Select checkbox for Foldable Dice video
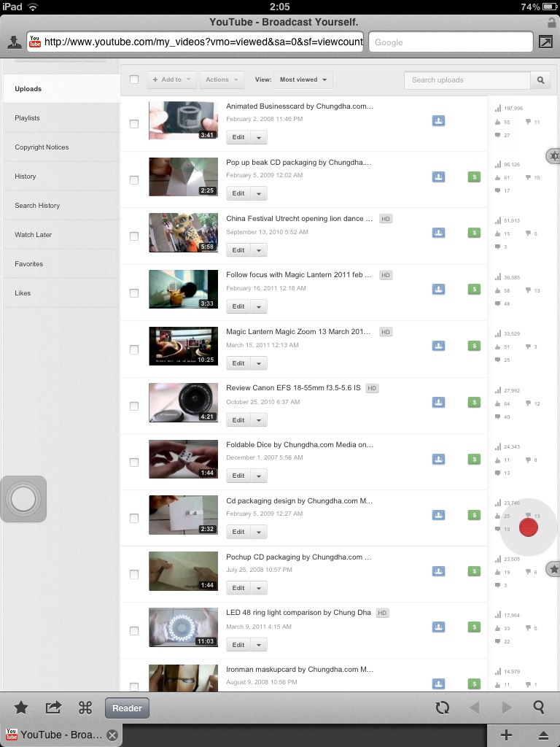560x747 pixels. [x=134, y=462]
